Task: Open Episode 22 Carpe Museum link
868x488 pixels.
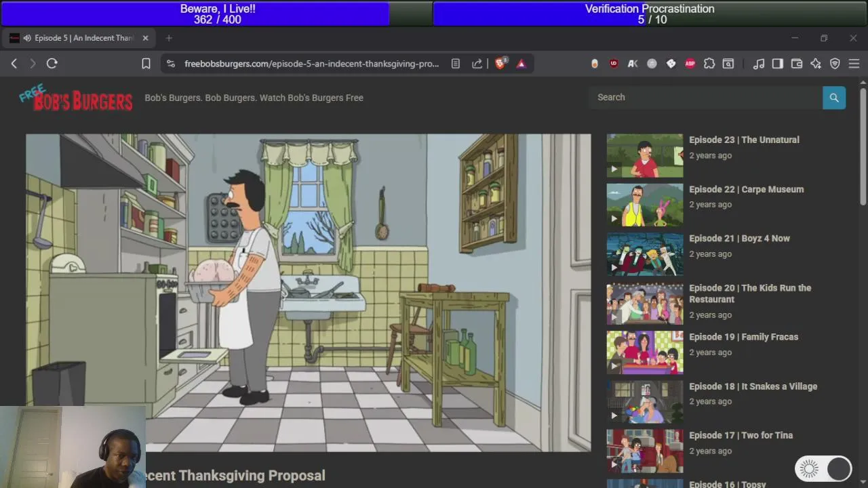Action: pos(746,189)
